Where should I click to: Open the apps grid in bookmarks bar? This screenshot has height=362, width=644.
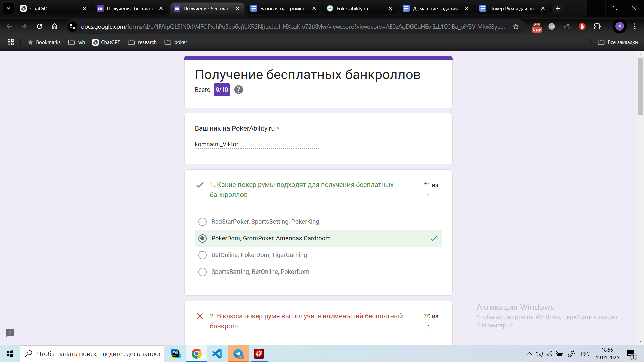(11, 42)
